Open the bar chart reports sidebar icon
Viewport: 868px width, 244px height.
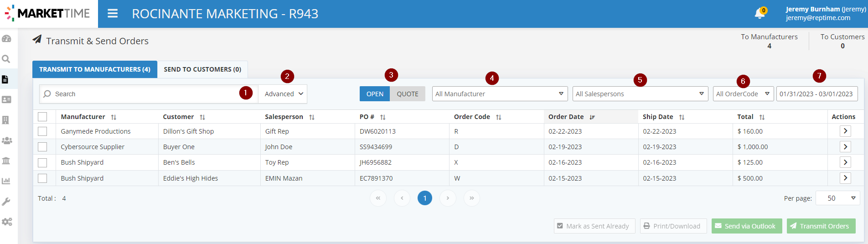(x=6, y=181)
